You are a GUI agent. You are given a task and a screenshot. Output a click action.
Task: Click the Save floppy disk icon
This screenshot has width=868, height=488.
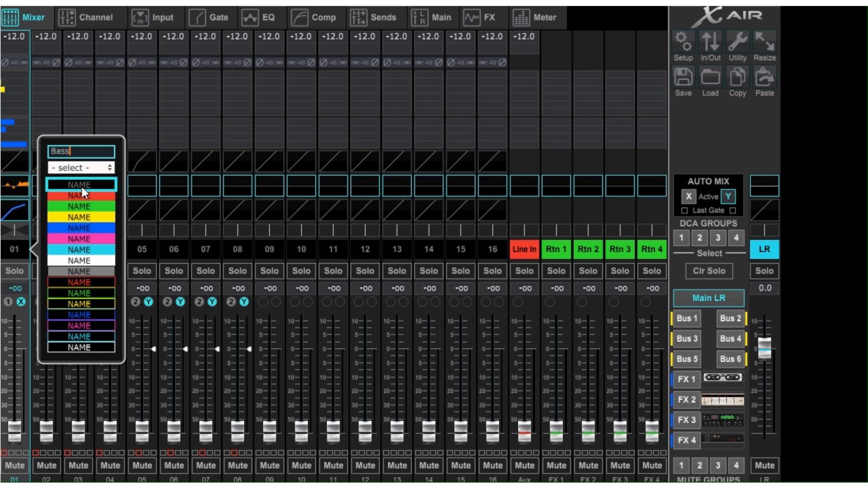(x=684, y=77)
